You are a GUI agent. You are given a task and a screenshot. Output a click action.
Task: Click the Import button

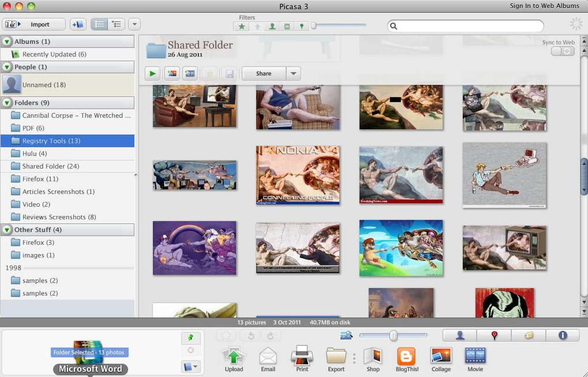click(x=33, y=24)
